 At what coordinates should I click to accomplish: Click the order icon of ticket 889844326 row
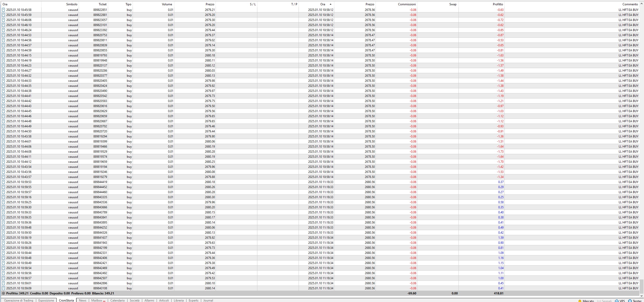pyautogui.click(x=4, y=233)
